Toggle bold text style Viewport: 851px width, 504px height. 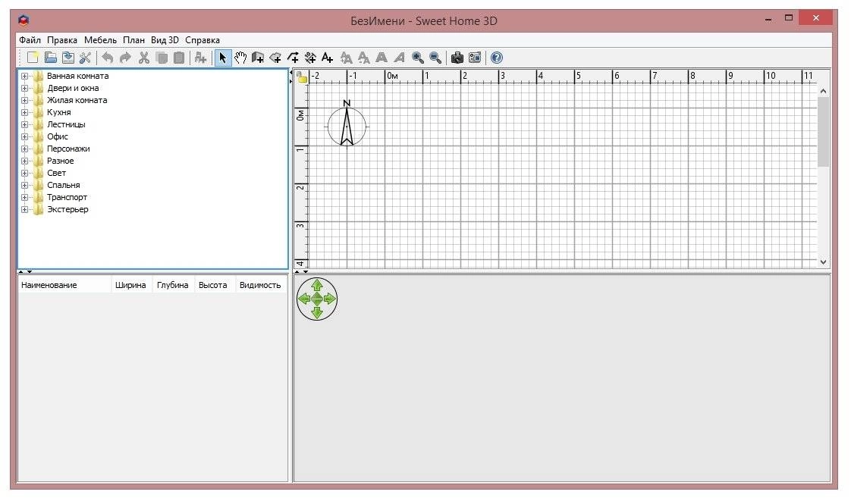[x=382, y=58]
